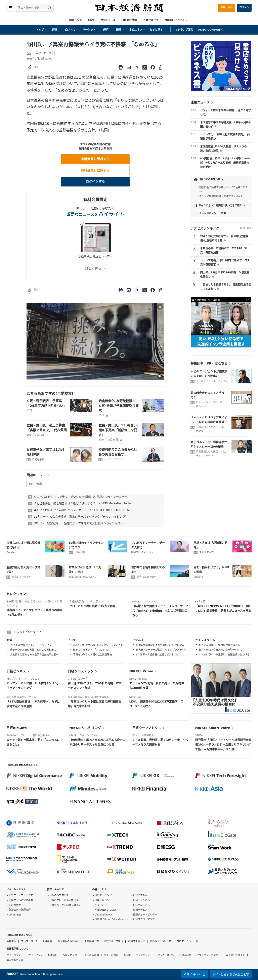
Task: Expand the 国際 navigation dropdown
Action: [120, 30]
